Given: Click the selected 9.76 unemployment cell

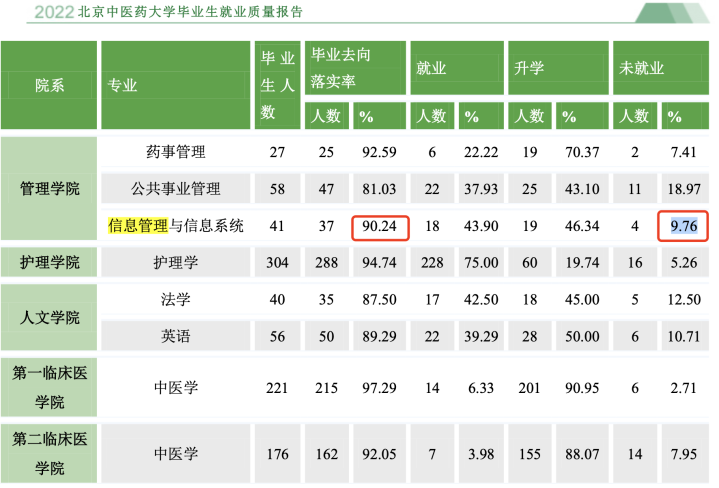Looking at the screenshot, I should [x=683, y=226].
